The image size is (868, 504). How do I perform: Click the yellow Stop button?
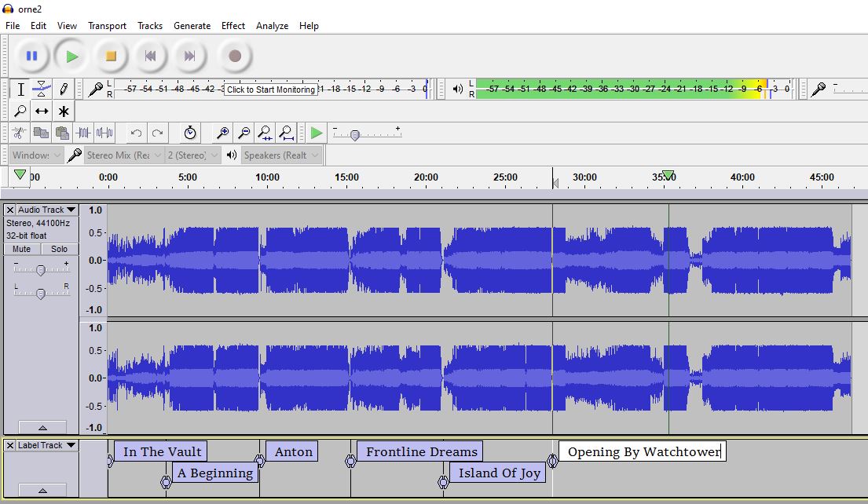111,56
